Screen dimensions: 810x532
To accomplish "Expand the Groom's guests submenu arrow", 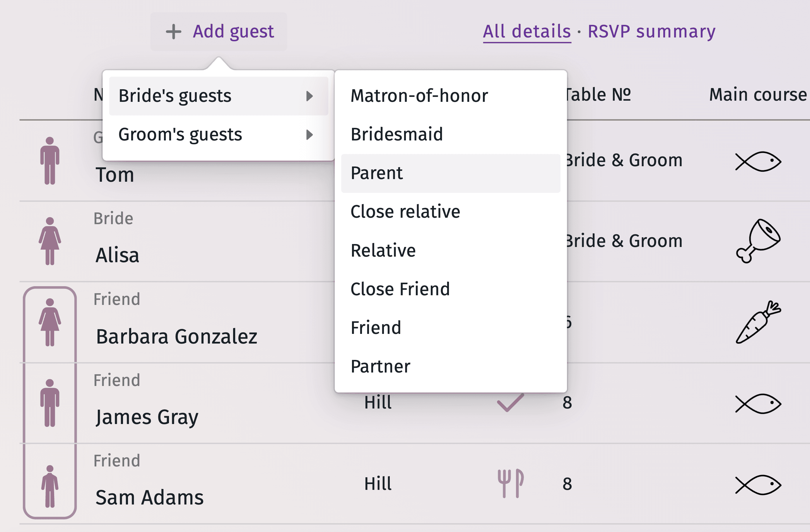I will 309,135.
